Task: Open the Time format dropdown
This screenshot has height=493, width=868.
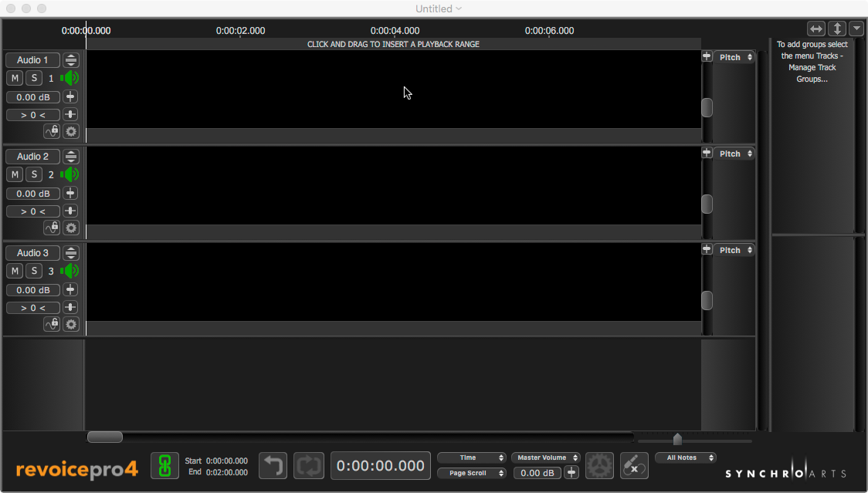Action: pos(471,458)
